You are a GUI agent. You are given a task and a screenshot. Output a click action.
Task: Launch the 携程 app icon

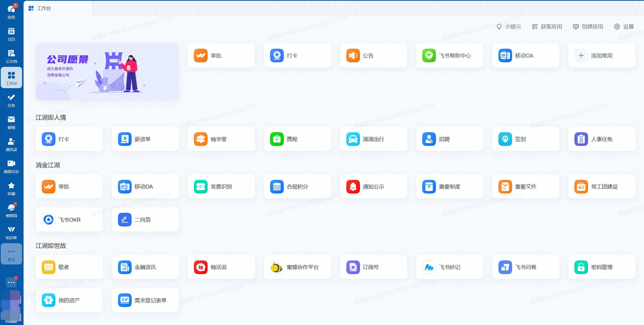297,139
